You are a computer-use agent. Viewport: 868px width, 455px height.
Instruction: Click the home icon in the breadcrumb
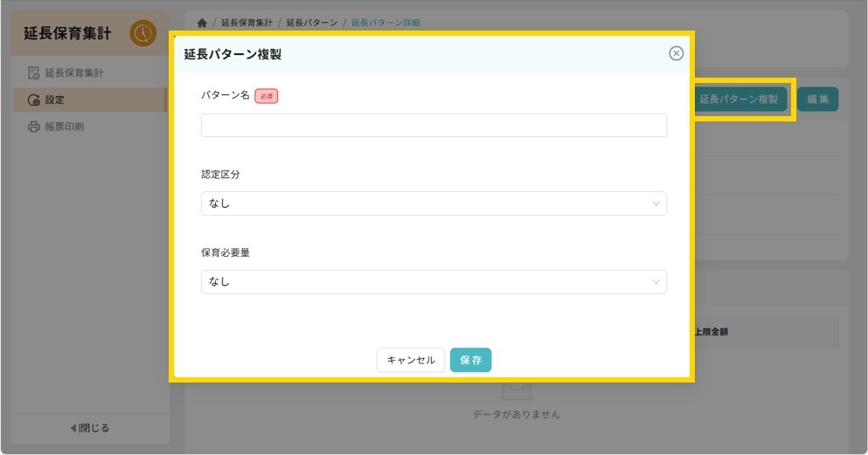point(202,23)
